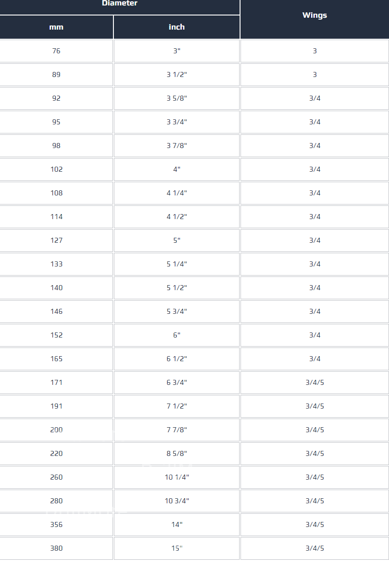The width and height of the screenshot is (389, 588).
Task: Select the 102 mm diameter value
Action: (56, 169)
